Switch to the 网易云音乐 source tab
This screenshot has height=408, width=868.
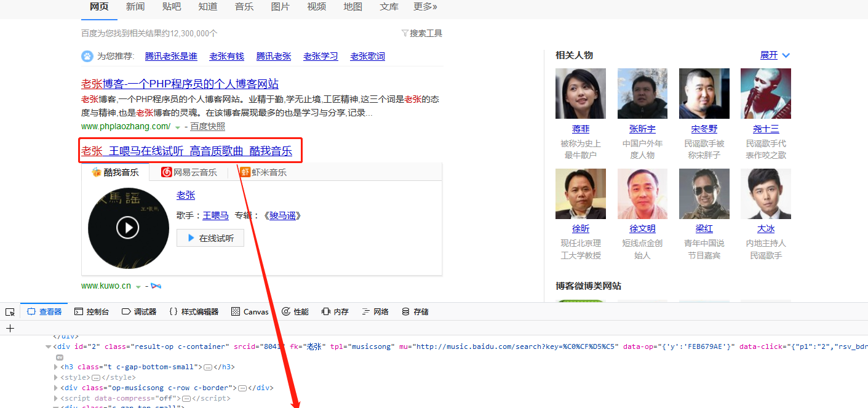(x=189, y=172)
